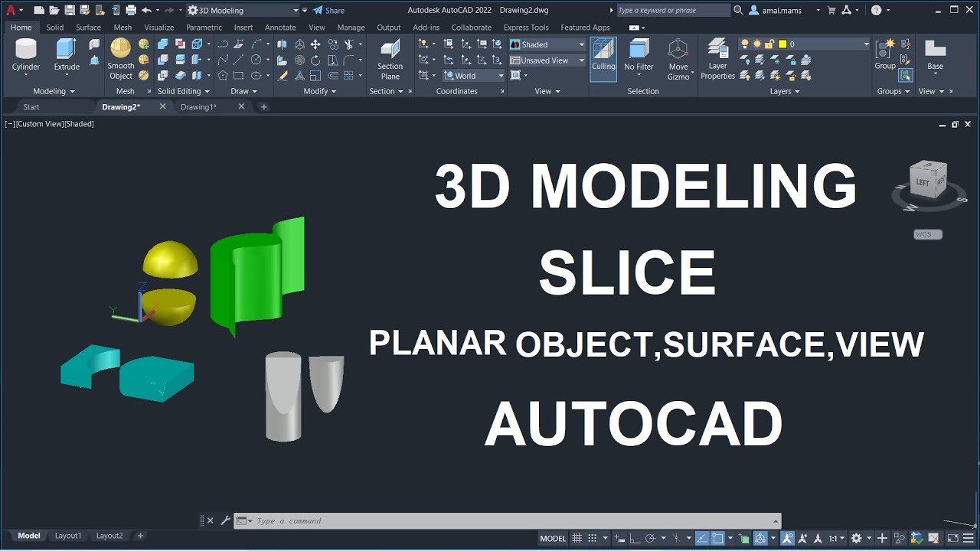980x551 pixels.
Task: Switch to the Solid ribbon tab
Action: 55,28
